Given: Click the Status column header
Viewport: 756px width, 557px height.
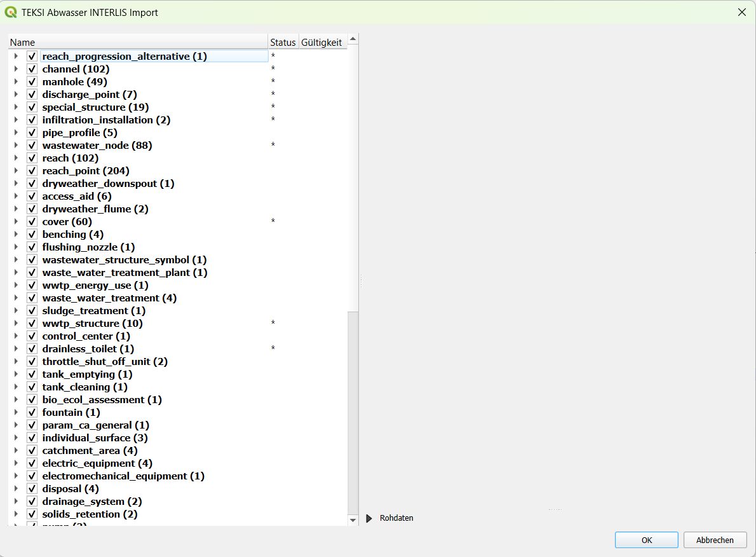Looking at the screenshot, I should 282,41.
